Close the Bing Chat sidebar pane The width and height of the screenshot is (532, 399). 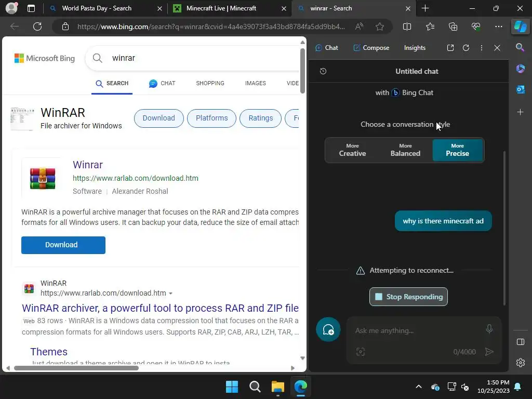[x=497, y=48]
